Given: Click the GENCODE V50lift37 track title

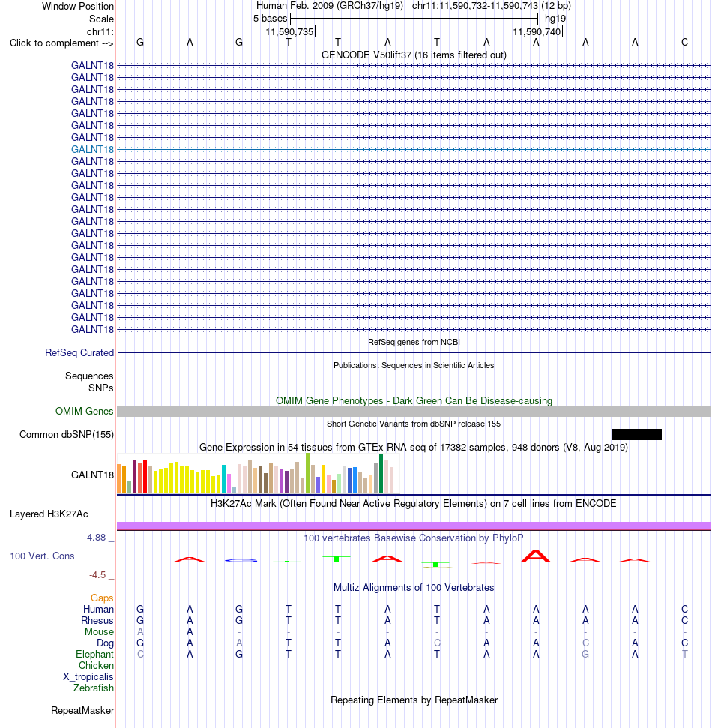Looking at the screenshot, I should point(414,55).
